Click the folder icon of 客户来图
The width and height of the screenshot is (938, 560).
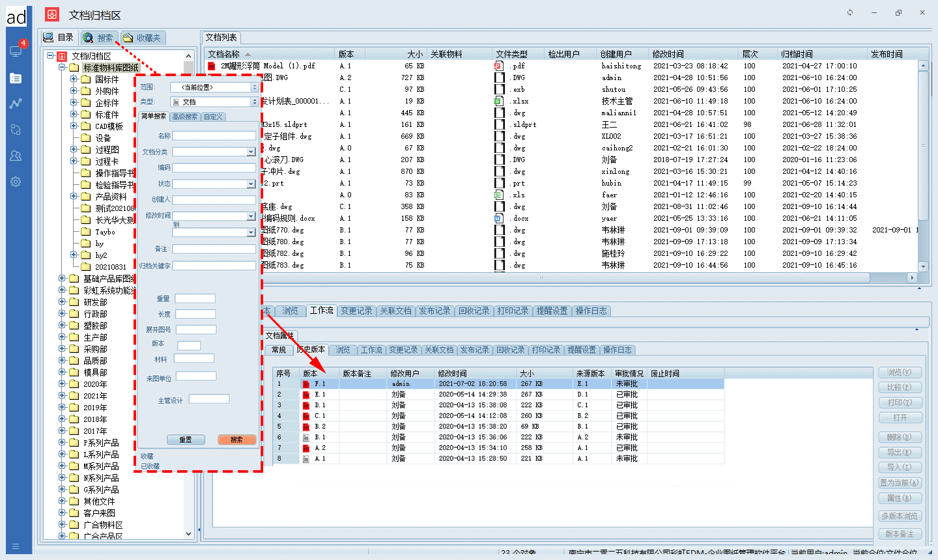74,513
